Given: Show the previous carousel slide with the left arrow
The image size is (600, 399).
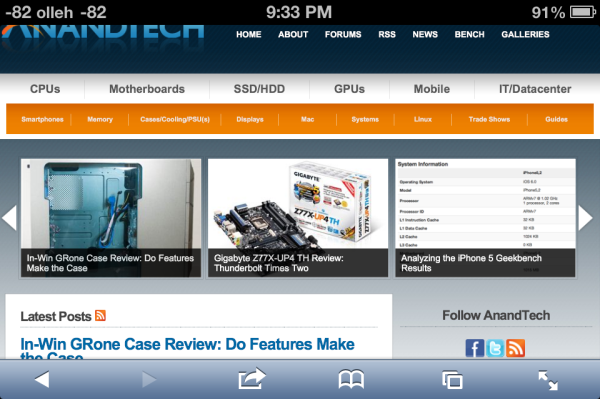Looking at the screenshot, I should (x=9, y=218).
